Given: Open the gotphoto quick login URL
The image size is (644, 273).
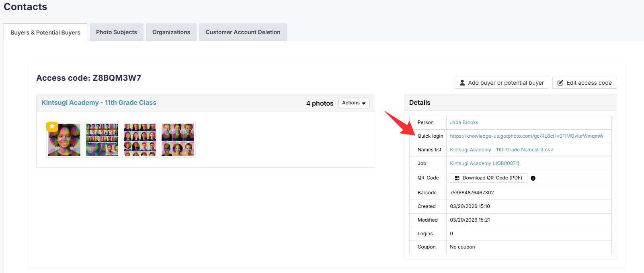Looking at the screenshot, I should (x=527, y=136).
